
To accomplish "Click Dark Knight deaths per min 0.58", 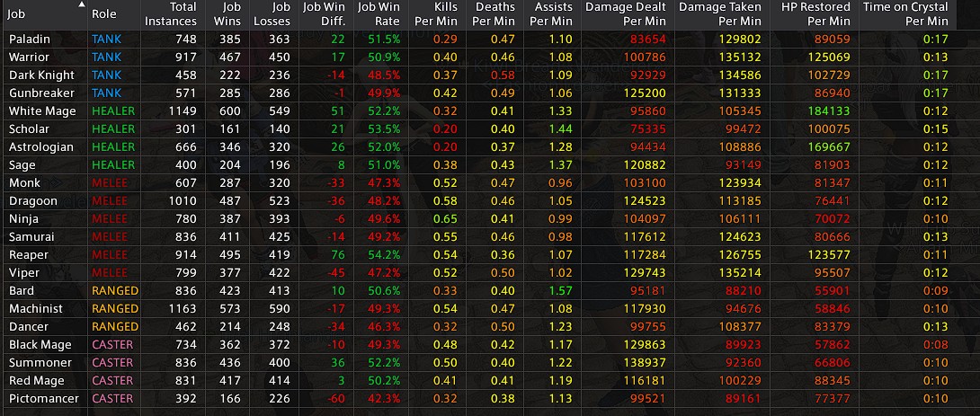I will click(x=503, y=75).
